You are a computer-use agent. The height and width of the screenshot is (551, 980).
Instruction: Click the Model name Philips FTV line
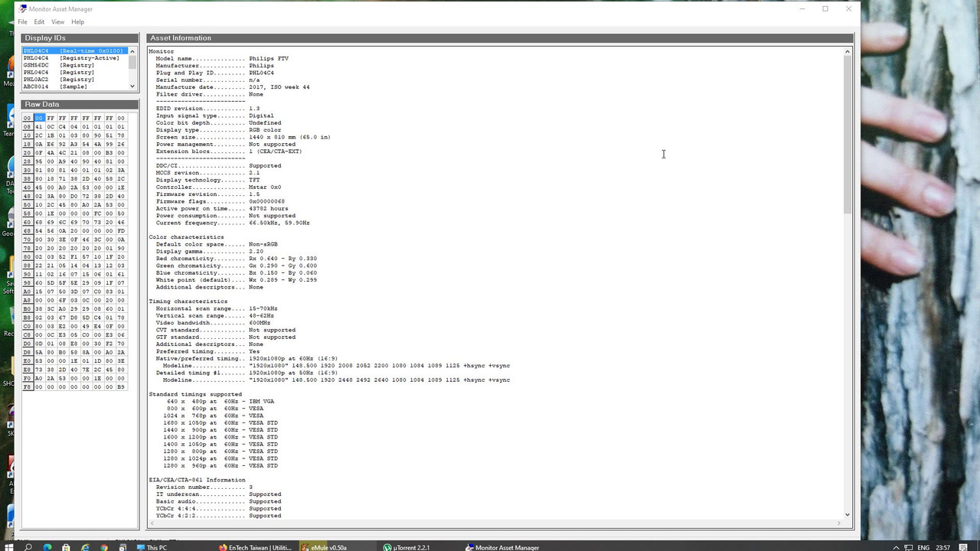(x=222, y=58)
